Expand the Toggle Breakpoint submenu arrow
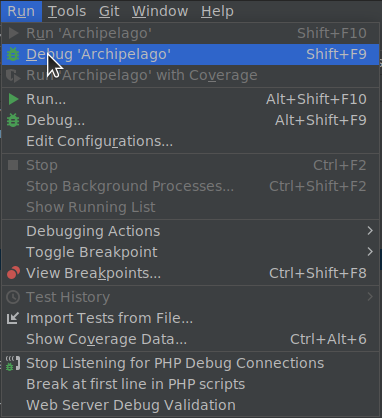The image size is (382, 418). (x=370, y=252)
